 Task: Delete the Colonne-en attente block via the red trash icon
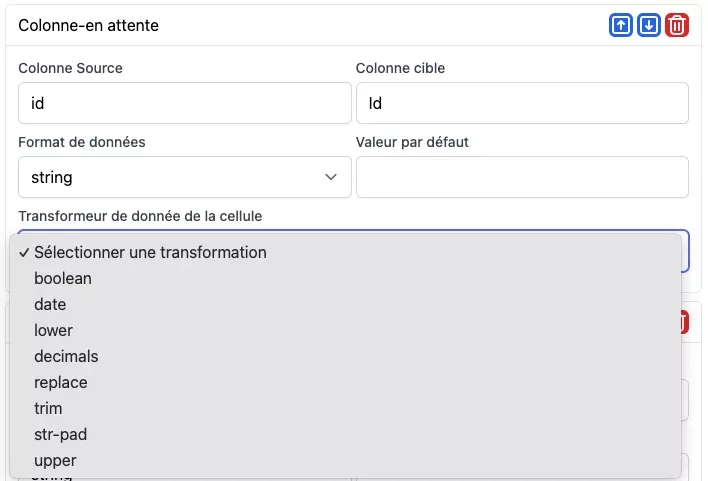[677, 26]
